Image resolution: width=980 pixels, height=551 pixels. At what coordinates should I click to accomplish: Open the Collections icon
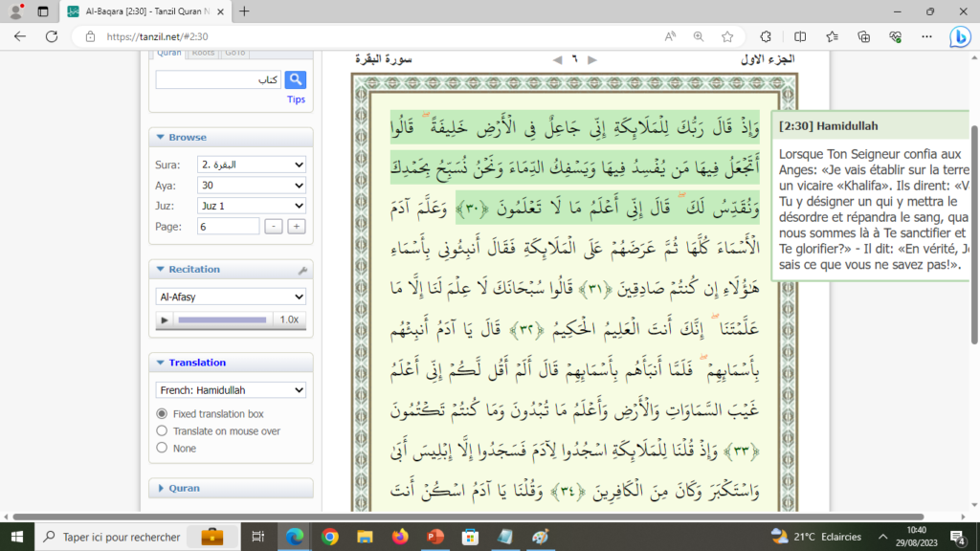coord(864,37)
